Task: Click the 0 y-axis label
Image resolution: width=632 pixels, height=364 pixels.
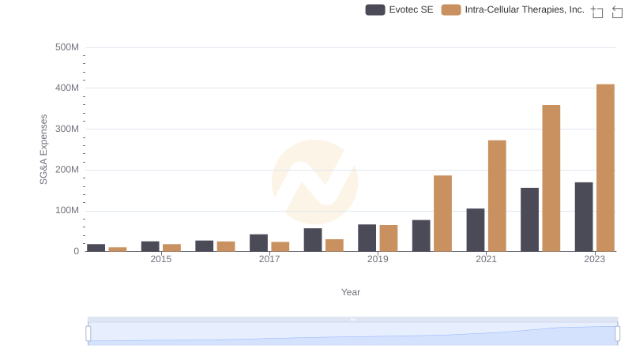Action: (x=76, y=251)
